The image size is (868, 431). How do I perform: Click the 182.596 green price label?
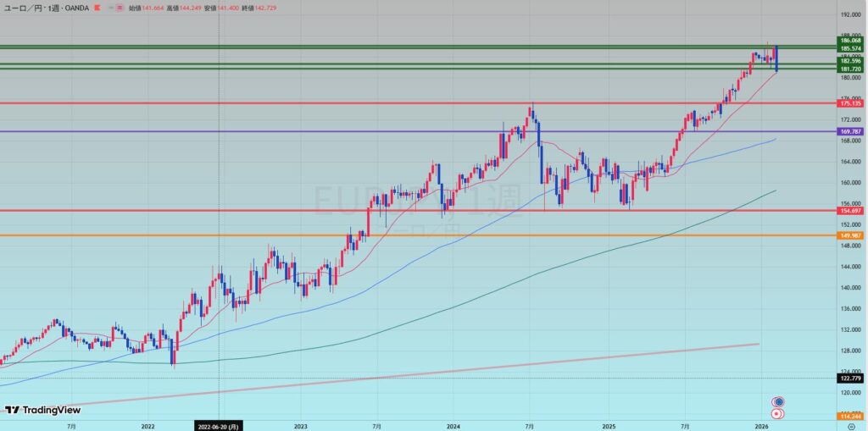[850, 61]
